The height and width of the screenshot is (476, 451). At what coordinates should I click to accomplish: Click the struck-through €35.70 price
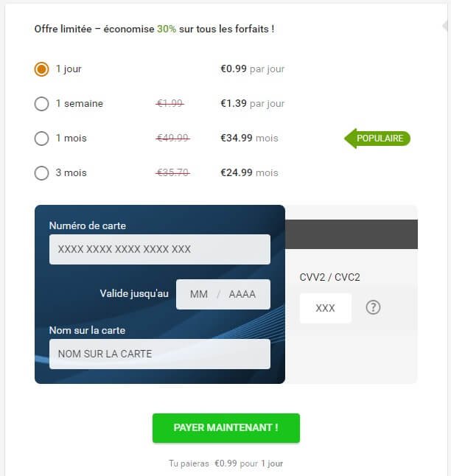[172, 172]
